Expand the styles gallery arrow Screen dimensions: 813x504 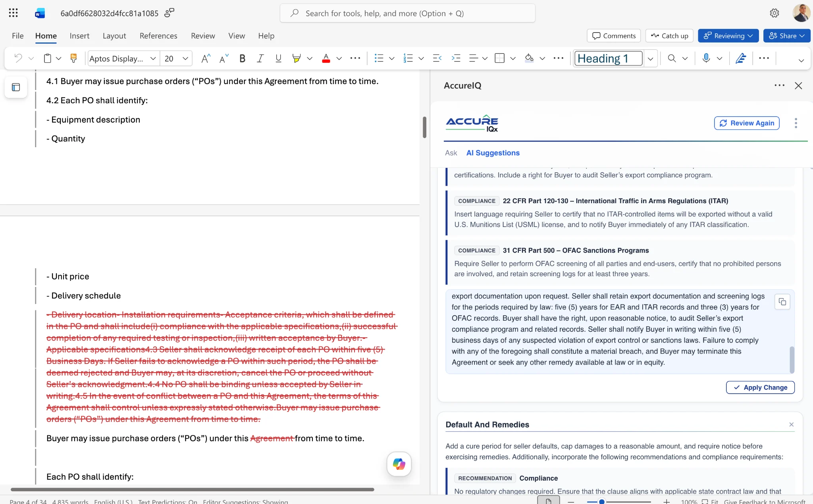click(x=650, y=59)
